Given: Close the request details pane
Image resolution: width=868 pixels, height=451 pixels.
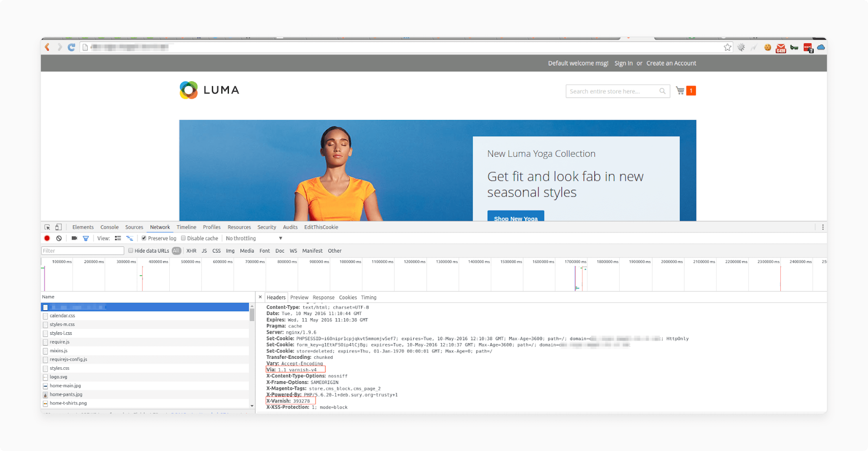Looking at the screenshot, I should 260,297.
